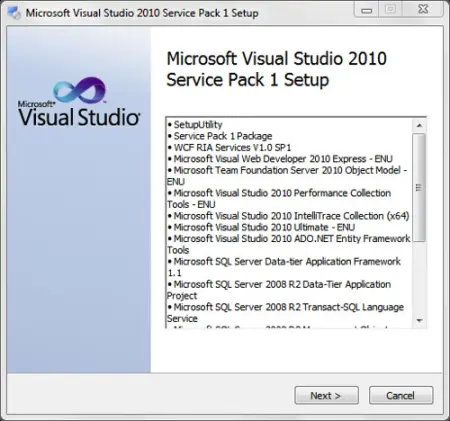Cancel the Service Pack setup
Screen dimensions: 450x421
[401, 395]
